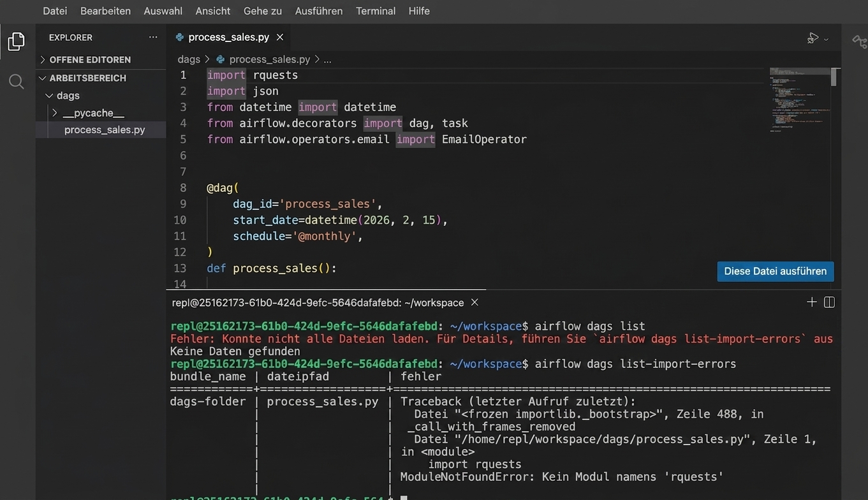Viewport: 868px width, 500px height.
Task: Open Explorer panel more actions ellipsis
Action: (x=153, y=38)
